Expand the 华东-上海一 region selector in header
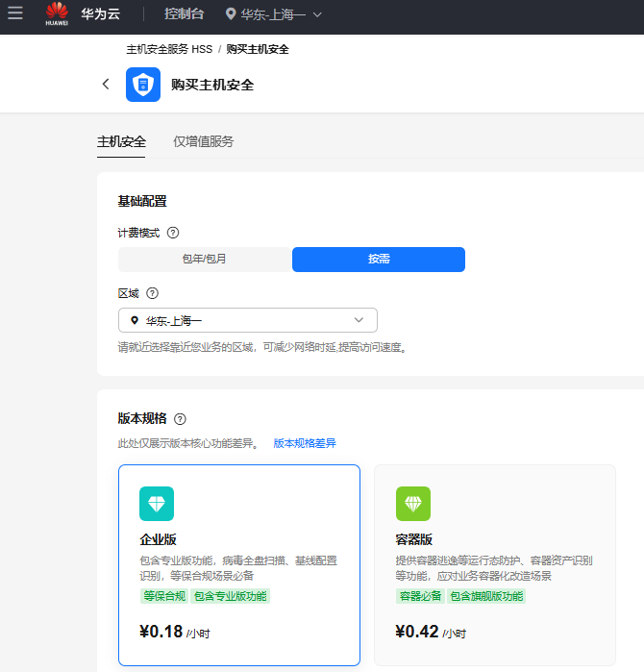The image size is (644, 672). point(274,14)
